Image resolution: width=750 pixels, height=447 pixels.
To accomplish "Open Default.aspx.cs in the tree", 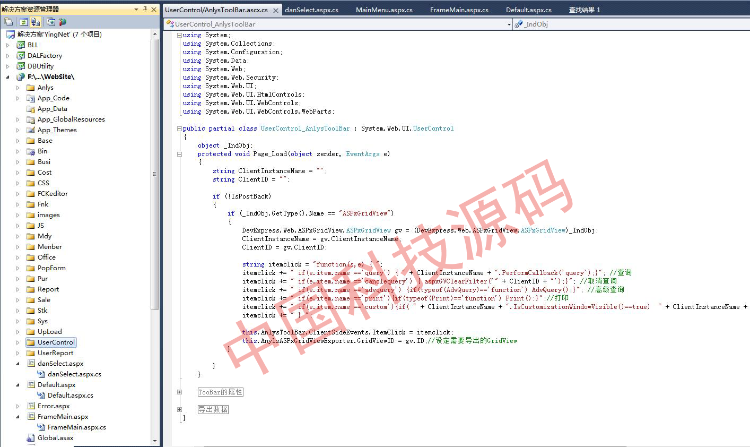I will [70, 395].
